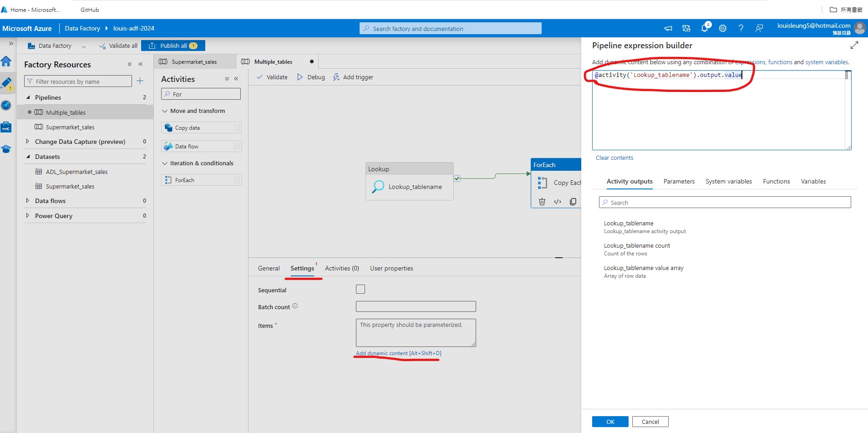Open the help question mark icon
868x433 pixels.
pos(741,28)
